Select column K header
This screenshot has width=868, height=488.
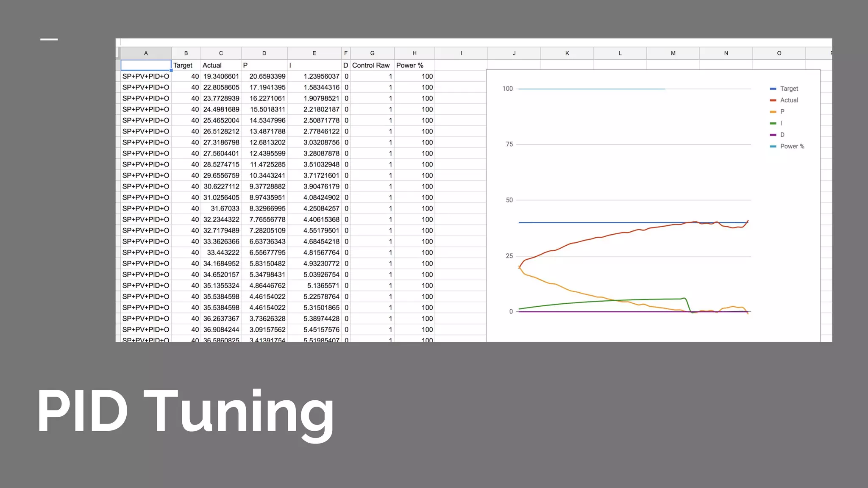point(567,53)
